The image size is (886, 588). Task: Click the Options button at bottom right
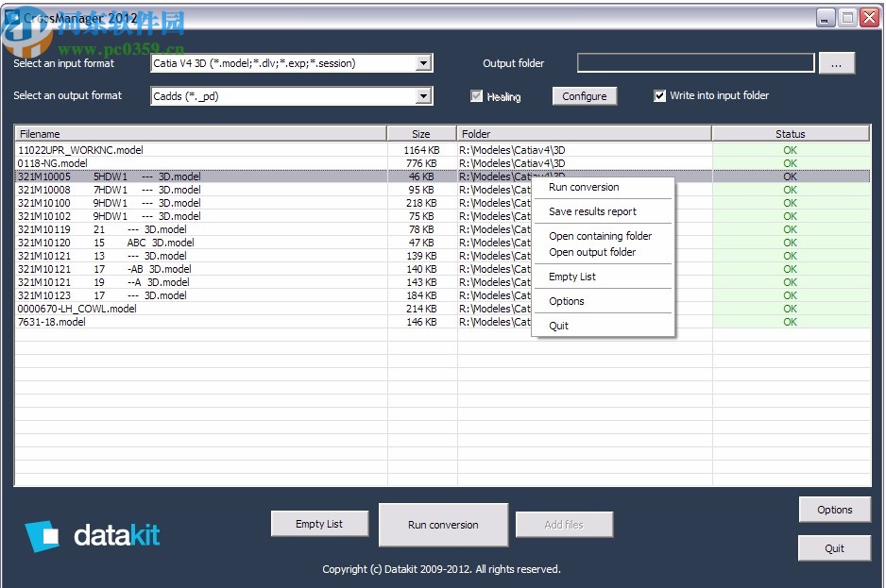834,510
